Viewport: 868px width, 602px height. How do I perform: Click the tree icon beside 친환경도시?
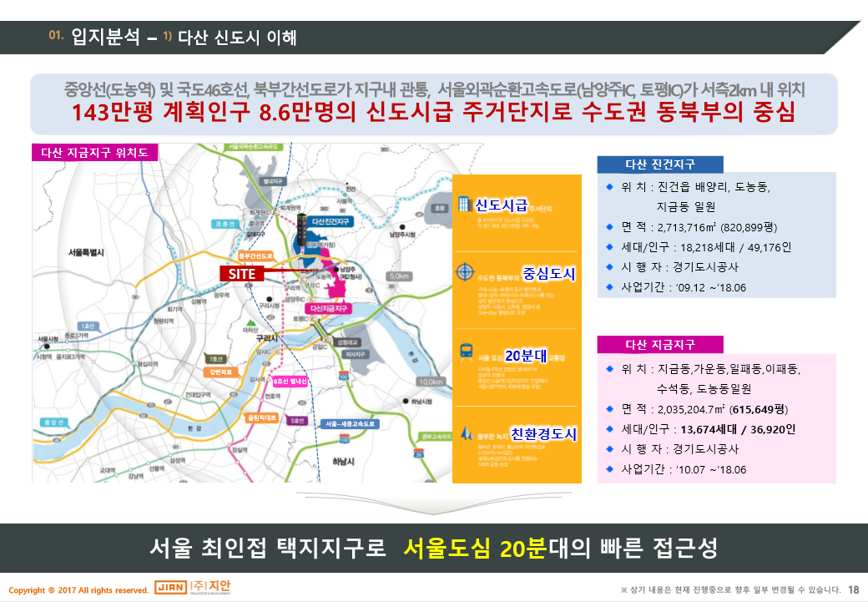tap(464, 434)
